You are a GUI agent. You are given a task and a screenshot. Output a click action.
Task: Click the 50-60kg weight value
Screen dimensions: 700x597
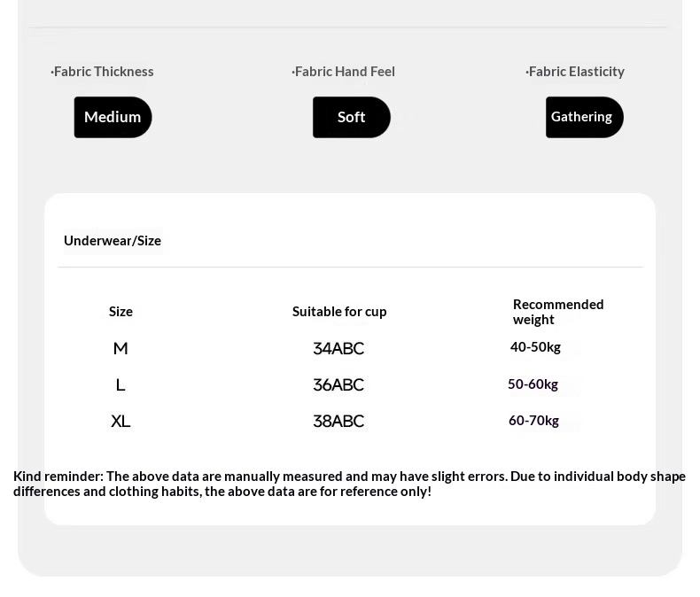tap(533, 384)
